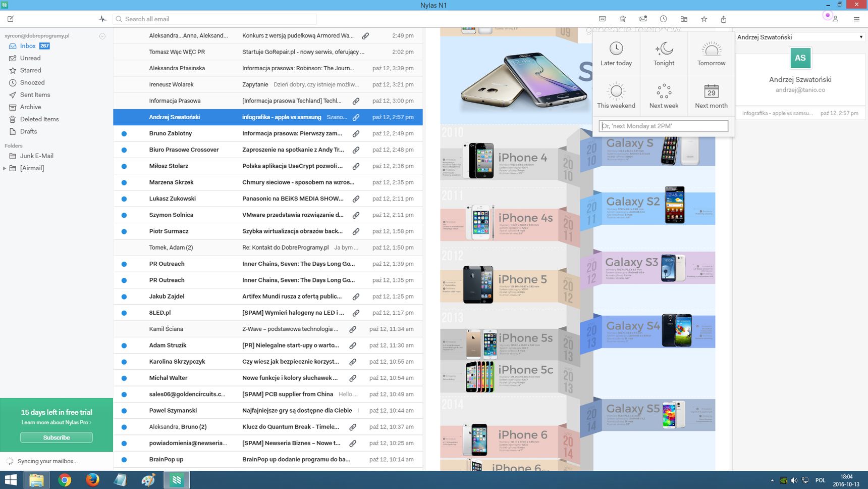Show Unread messages in sidebar
The height and width of the screenshot is (489, 868).
click(x=30, y=58)
